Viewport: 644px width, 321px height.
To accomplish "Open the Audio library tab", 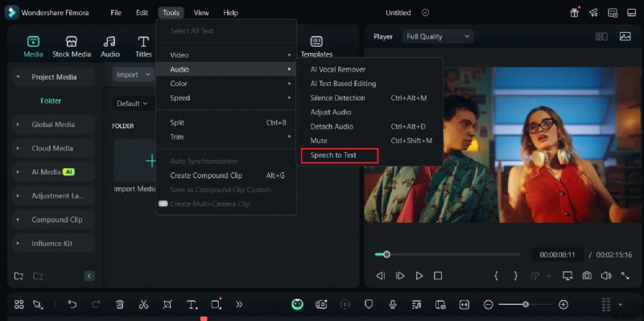I will 109,47.
